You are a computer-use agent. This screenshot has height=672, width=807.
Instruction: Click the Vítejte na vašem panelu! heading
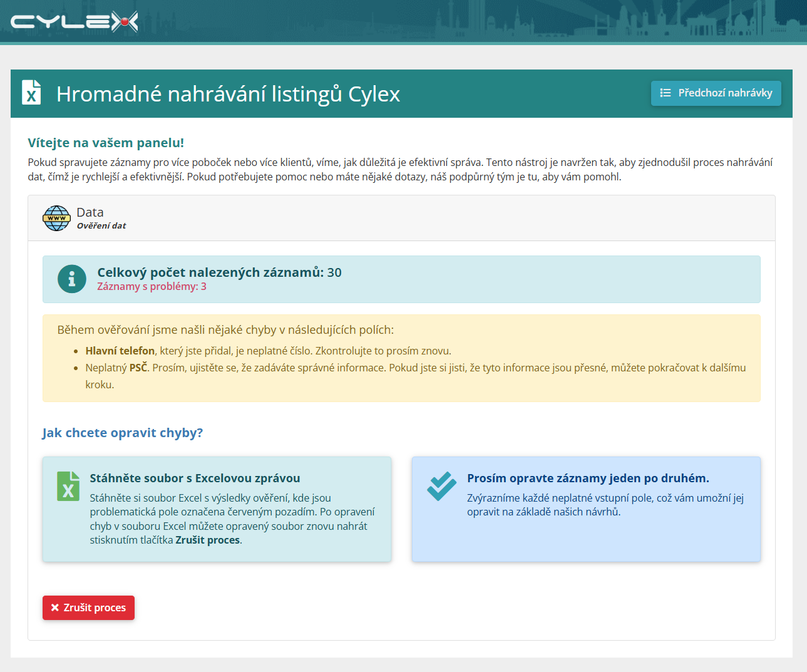tap(106, 143)
